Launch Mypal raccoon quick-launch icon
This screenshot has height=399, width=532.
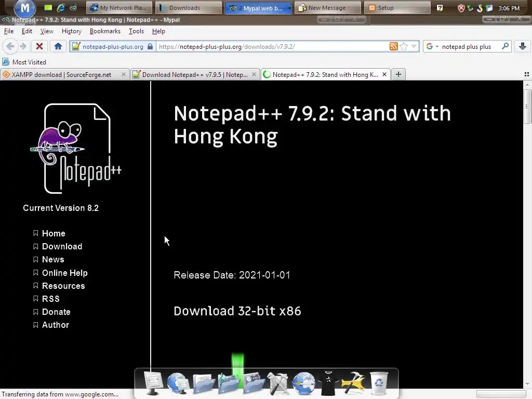coord(73,7)
